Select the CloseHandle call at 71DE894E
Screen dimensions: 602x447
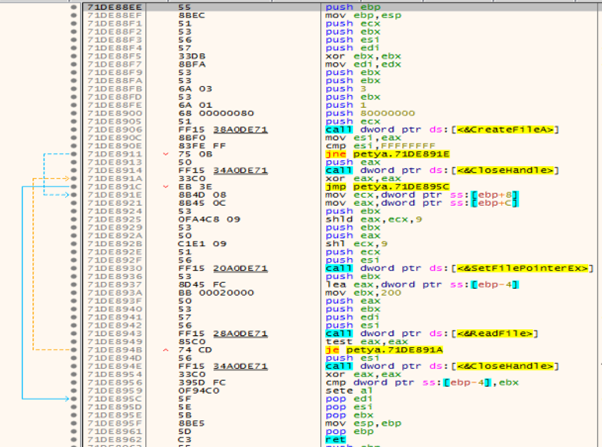pos(442,366)
